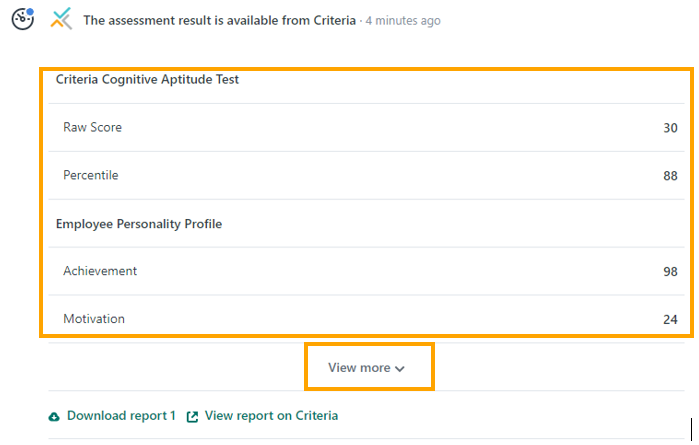Screen dimensions: 699x445
Task: Select the Percentile row label
Action: click(90, 175)
